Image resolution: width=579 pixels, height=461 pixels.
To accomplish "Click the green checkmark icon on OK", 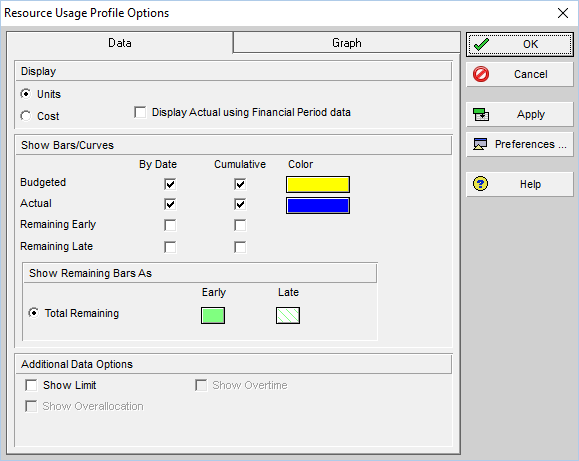I will coord(482,44).
